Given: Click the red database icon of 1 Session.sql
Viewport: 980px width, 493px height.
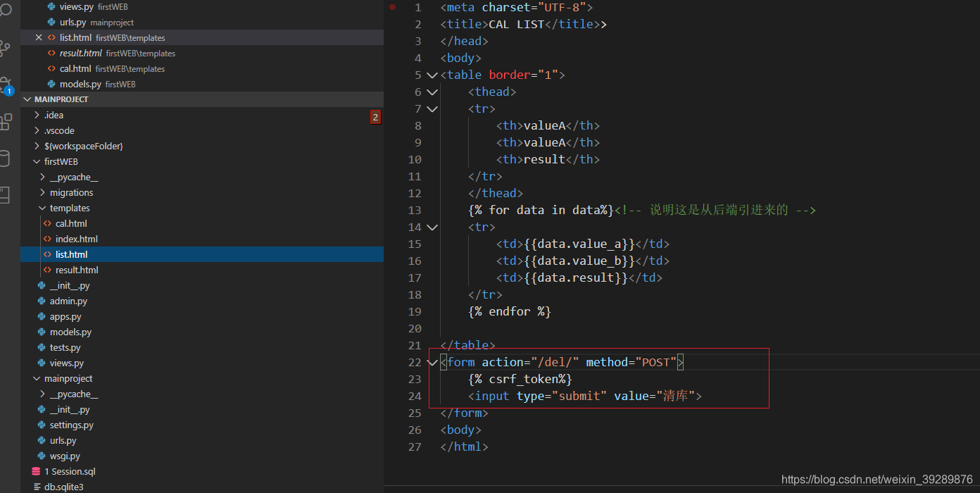Looking at the screenshot, I should point(36,471).
